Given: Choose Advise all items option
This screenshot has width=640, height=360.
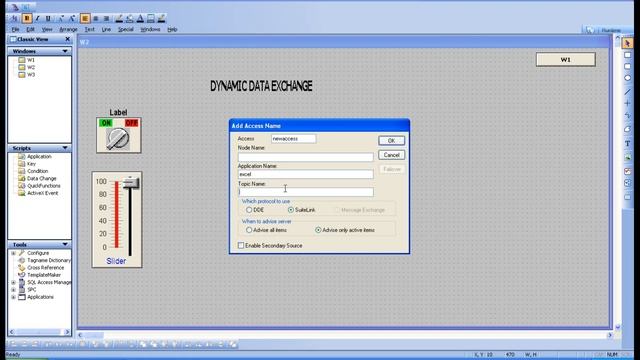Looking at the screenshot, I should click(x=249, y=230).
